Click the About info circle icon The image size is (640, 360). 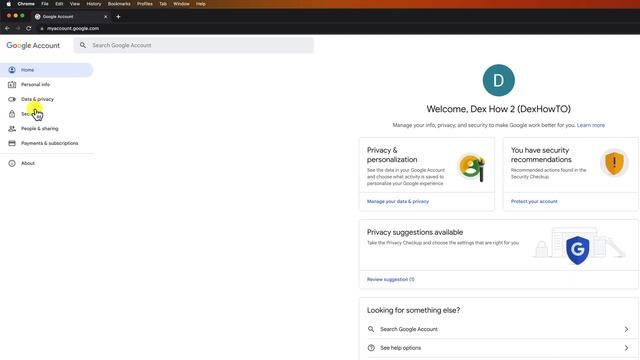tap(12, 163)
